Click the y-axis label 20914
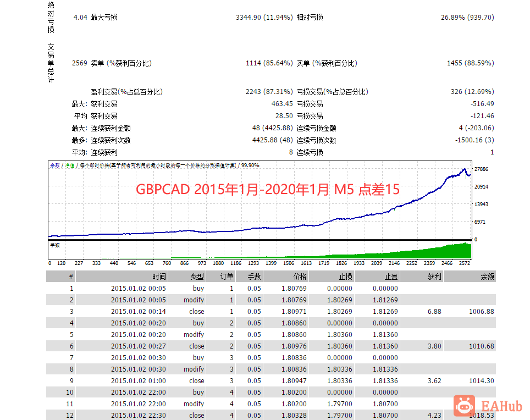The width and height of the screenshot is (530, 420). tap(481, 186)
